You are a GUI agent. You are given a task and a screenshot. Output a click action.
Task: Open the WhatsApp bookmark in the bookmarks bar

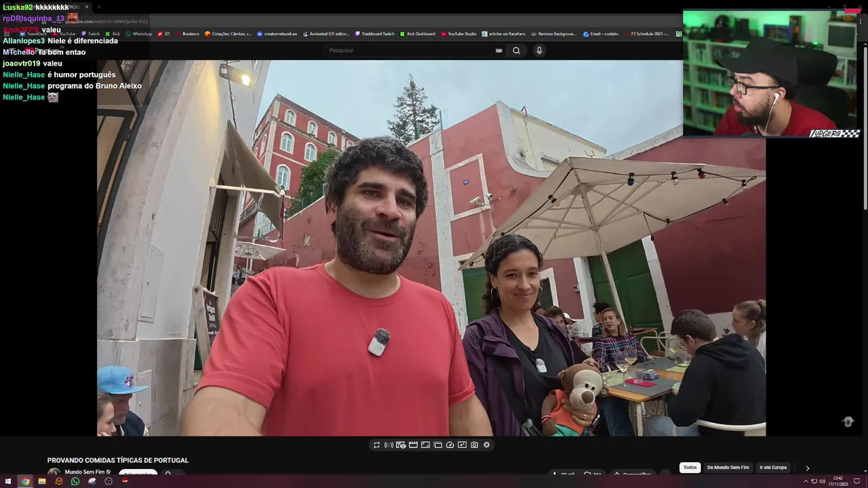point(139,34)
